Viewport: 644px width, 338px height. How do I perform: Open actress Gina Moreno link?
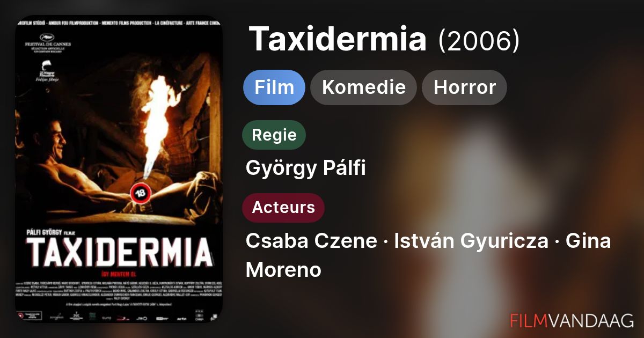(428, 255)
